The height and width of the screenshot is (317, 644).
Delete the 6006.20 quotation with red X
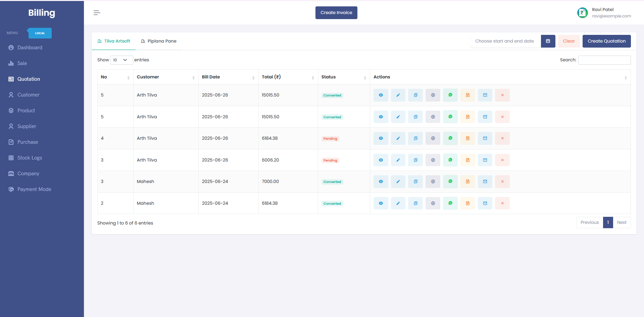(x=502, y=160)
